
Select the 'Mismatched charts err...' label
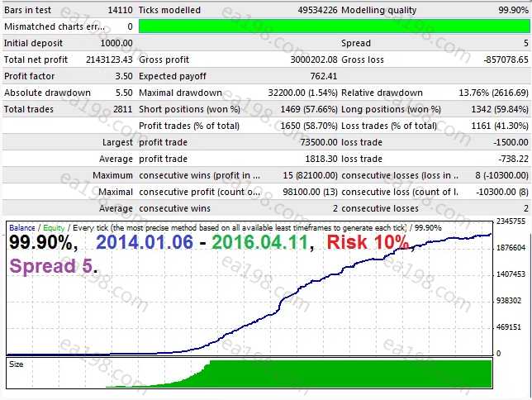(55, 26)
